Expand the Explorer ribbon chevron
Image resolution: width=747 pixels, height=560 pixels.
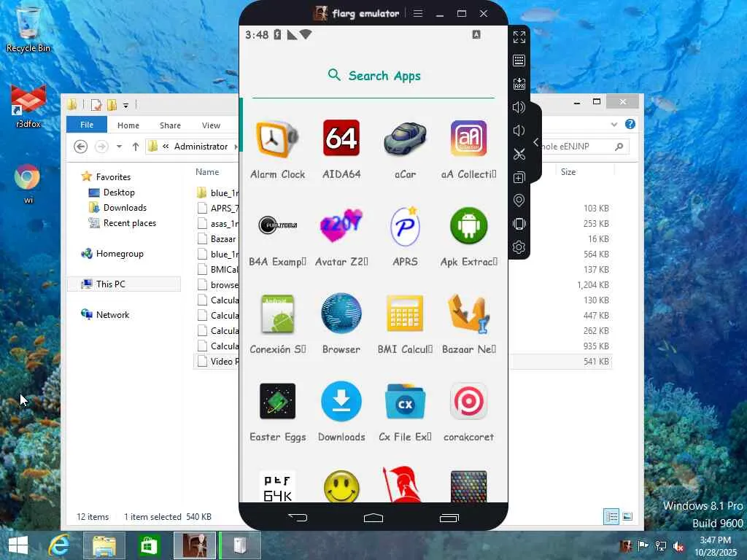tap(614, 125)
